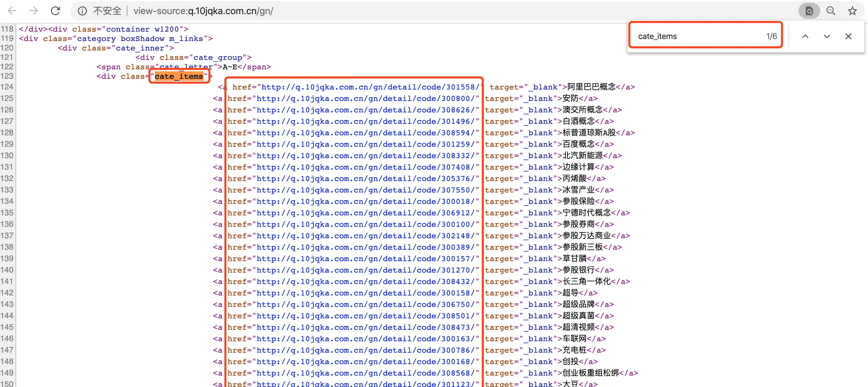Jump to next find result
Viewport: 868px width, 387px height.
[827, 36]
